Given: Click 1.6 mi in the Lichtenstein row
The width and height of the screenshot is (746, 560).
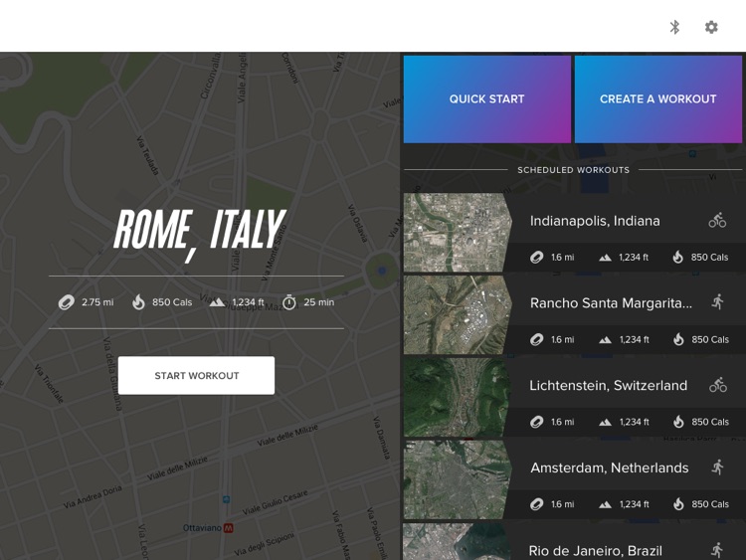Looking at the screenshot, I should tap(563, 422).
